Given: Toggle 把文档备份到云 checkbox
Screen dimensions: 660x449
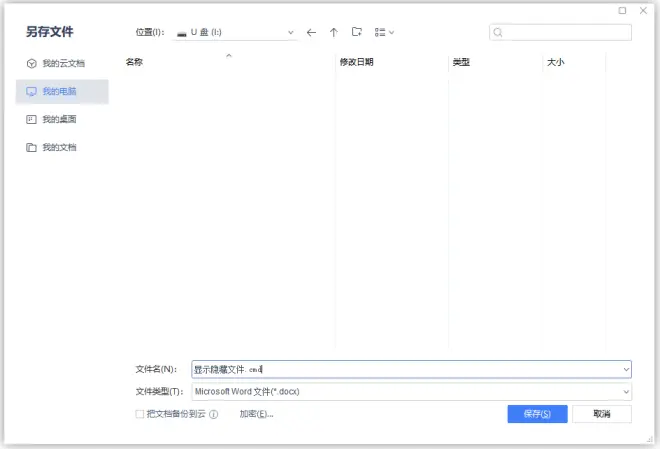Looking at the screenshot, I should [x=140, y=414].
